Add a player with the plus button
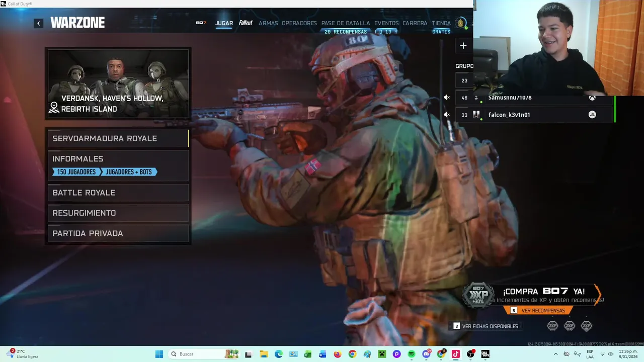 coord(463,46)
